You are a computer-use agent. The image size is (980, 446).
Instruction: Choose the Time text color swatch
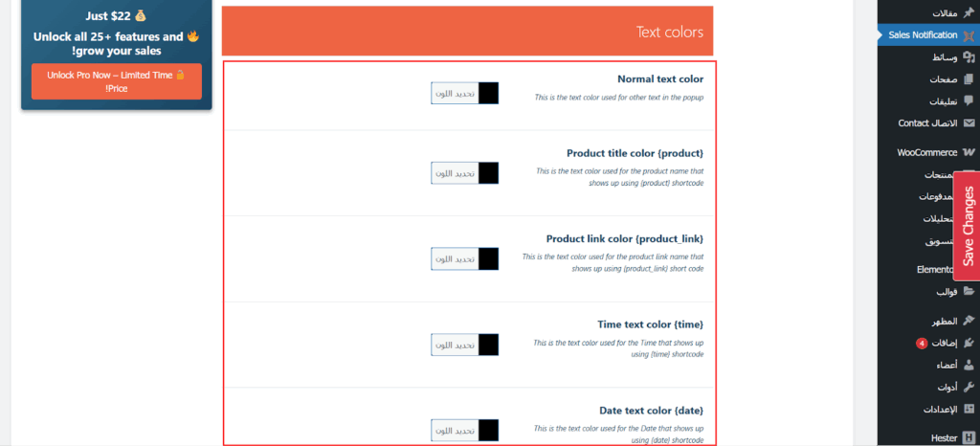[488, 345]
